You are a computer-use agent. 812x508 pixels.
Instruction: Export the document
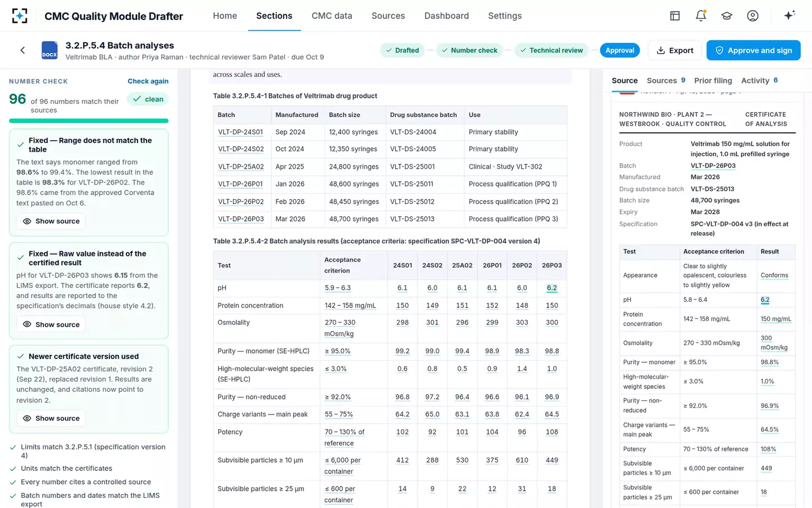tap(675, 50)
